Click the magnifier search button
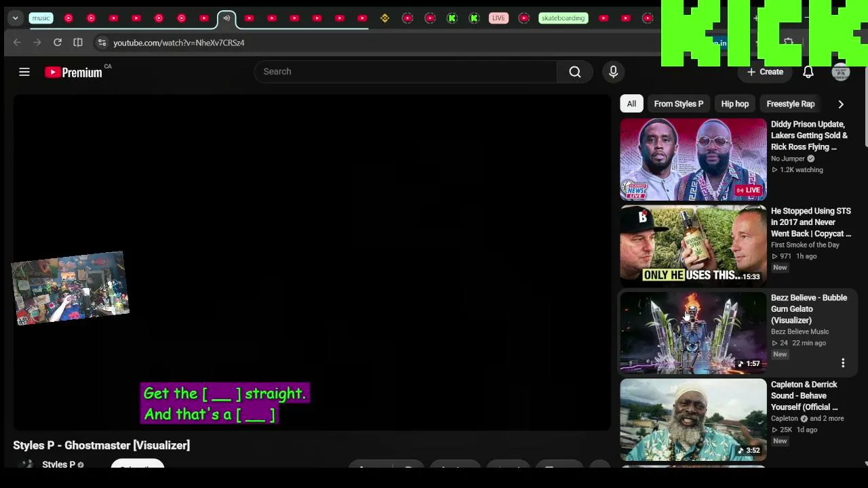Screen dimensions: 868x488 click(575, 72)
